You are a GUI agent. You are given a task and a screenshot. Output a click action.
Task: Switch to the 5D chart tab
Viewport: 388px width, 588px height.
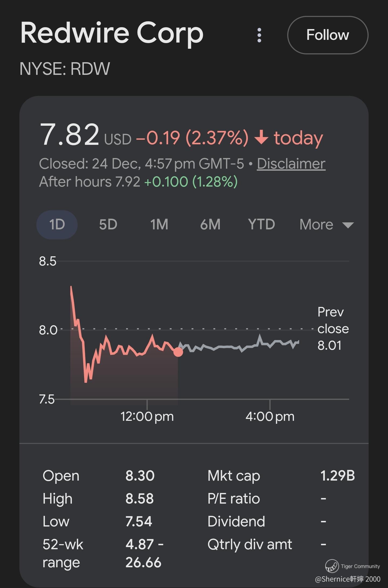108,225
